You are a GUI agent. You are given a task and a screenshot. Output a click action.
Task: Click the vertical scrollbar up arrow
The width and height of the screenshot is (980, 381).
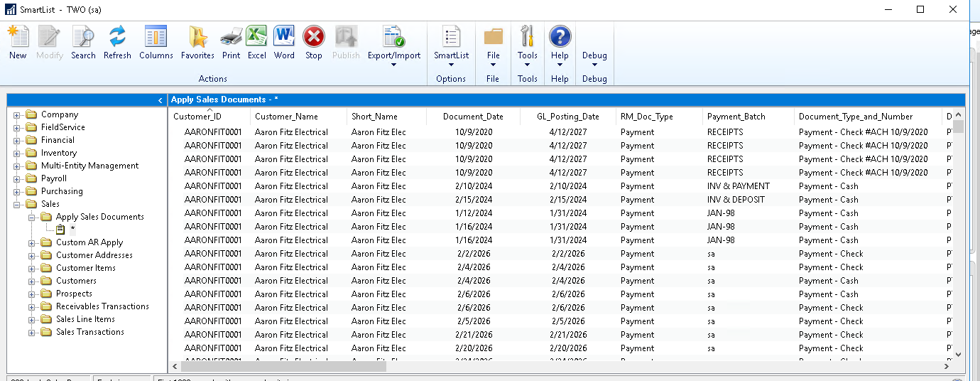pos(958,114)
